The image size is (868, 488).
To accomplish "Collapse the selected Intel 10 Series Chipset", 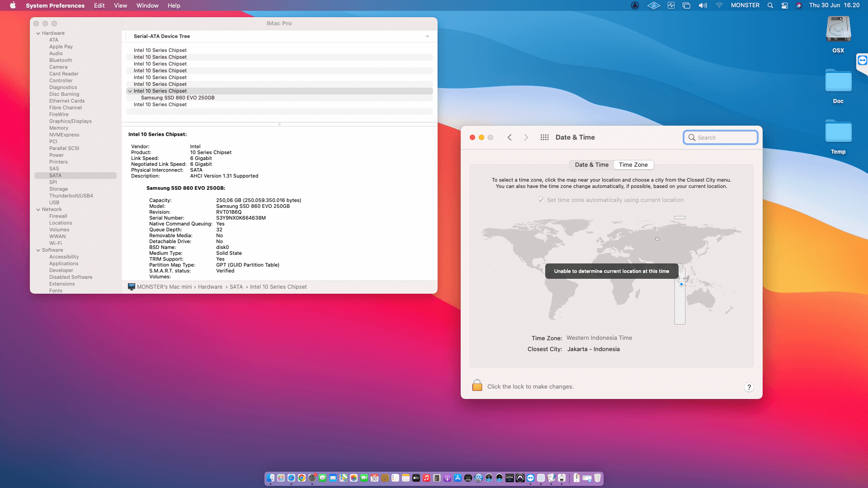I will pyautogui.click(x=130, y=91).
